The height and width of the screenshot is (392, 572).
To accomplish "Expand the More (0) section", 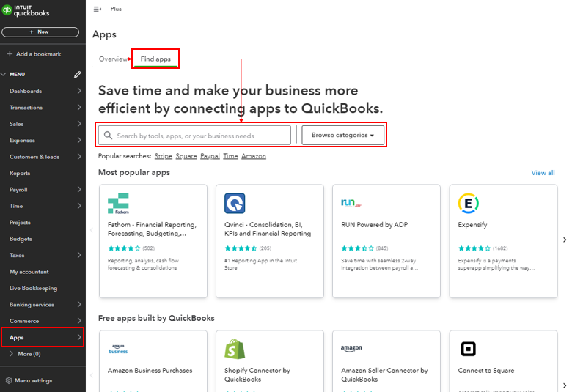I will 11,354.
